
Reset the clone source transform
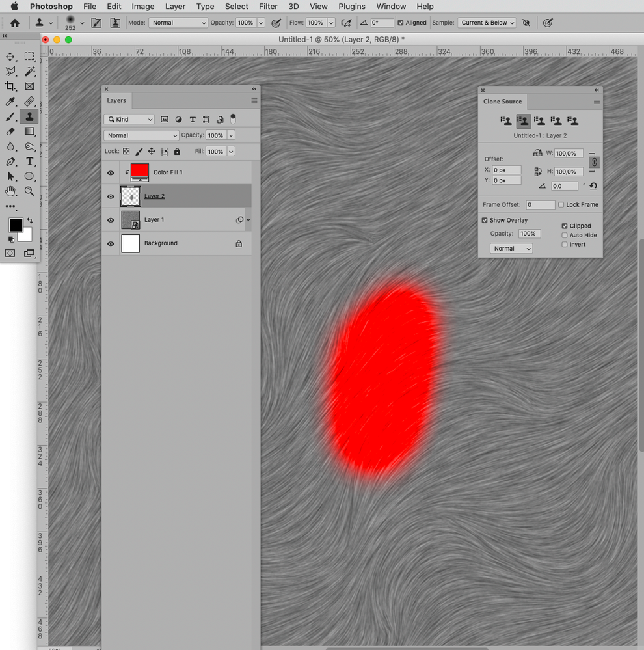593,185
